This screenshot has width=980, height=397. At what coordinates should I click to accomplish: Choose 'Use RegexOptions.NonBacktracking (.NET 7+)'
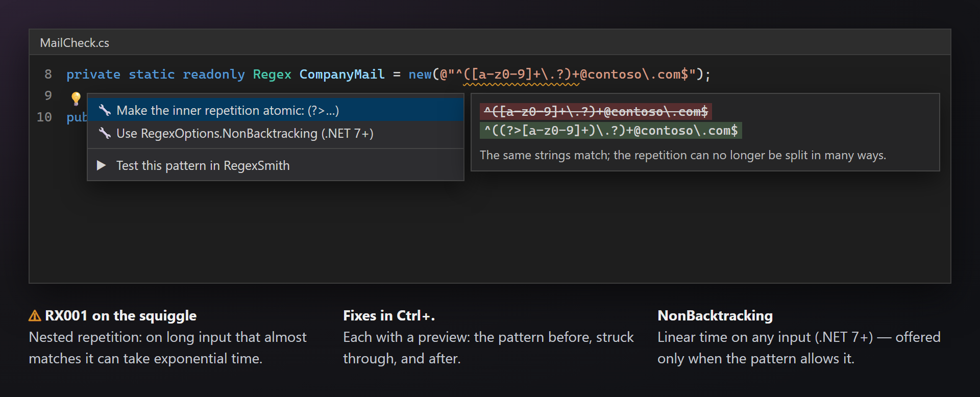click(x=276, y=133)
